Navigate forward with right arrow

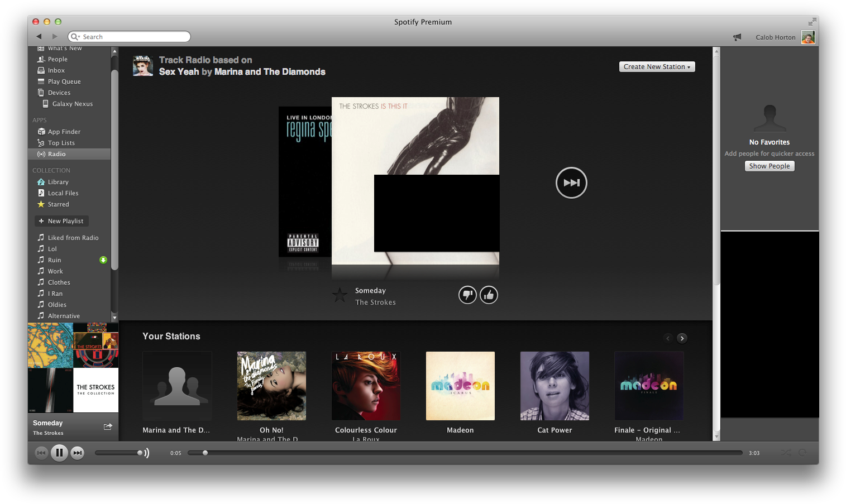(x=55, y=36)
